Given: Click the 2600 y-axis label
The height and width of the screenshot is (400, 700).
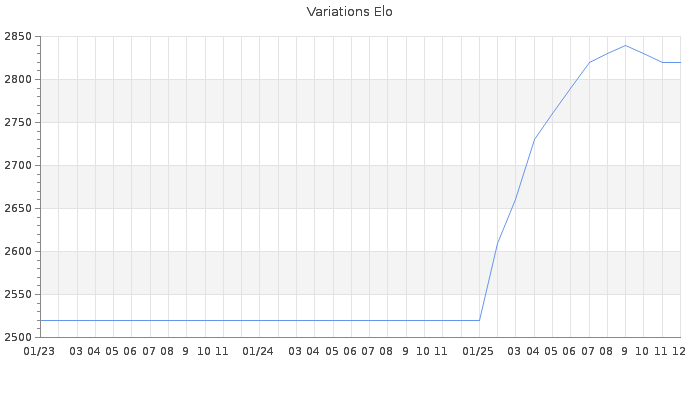Looking at the screenshot, I should [x=18, y=252].
